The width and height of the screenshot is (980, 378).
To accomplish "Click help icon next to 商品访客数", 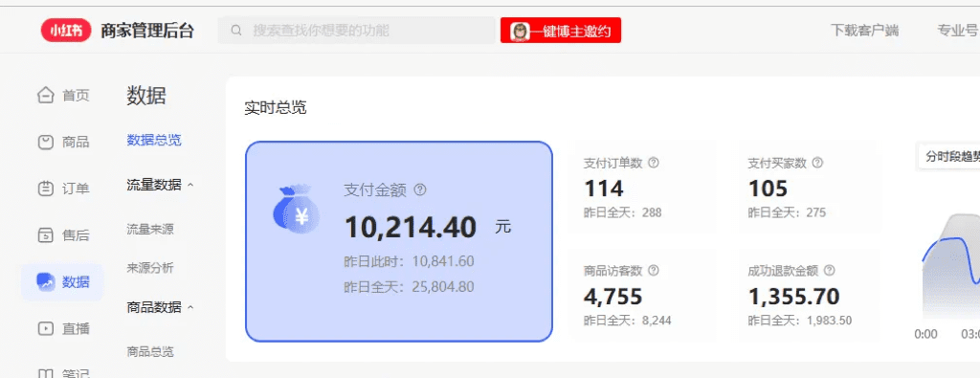I will [654, 271].
